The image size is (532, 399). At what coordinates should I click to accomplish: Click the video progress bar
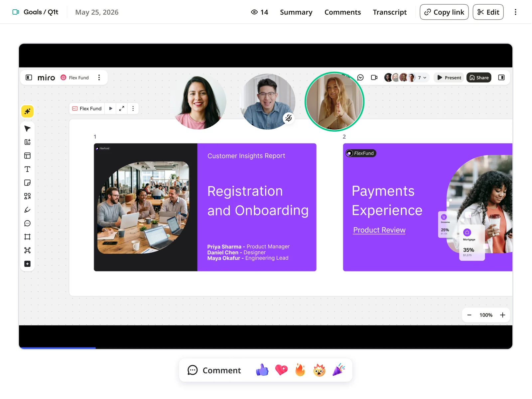(x=266, y=348)
